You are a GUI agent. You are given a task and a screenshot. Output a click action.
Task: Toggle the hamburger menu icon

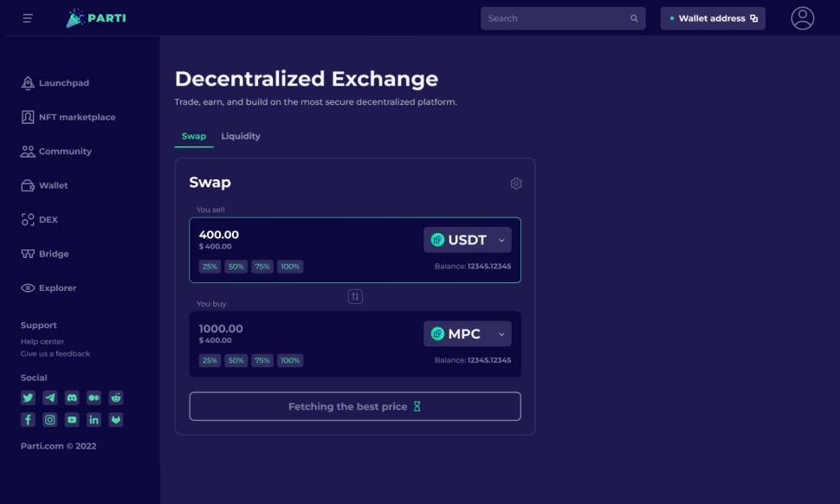pyautogui.click(x=28, y=18)
